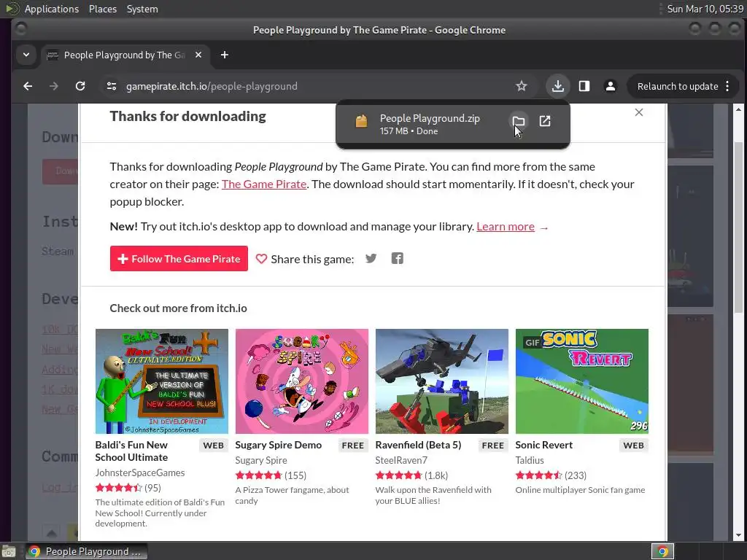
Task: Click the Ravenfield (Beta 5) title link
Action: tap(418, 445)
